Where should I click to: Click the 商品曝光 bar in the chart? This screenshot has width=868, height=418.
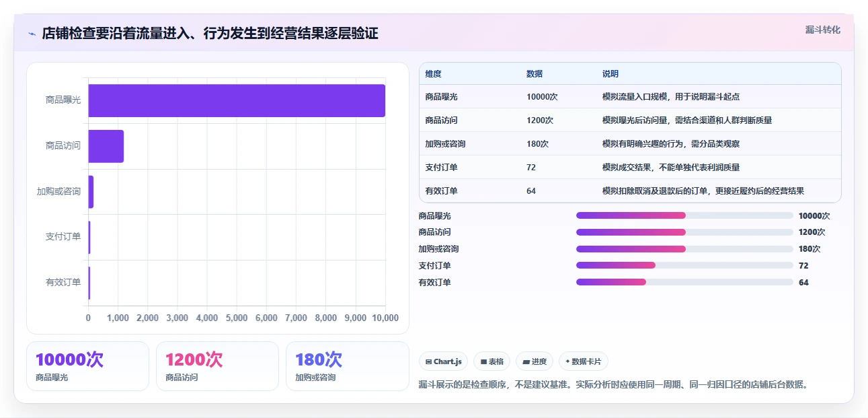[x=237, y=100]
